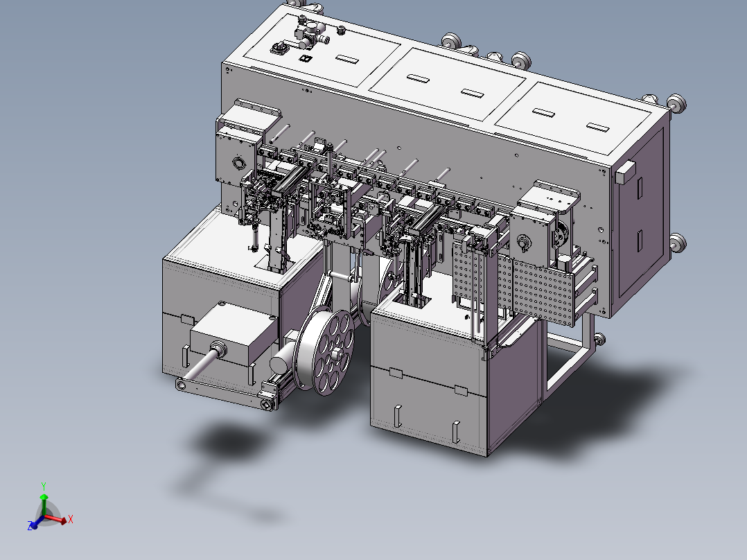Select the green Y axis arrow

44,498
